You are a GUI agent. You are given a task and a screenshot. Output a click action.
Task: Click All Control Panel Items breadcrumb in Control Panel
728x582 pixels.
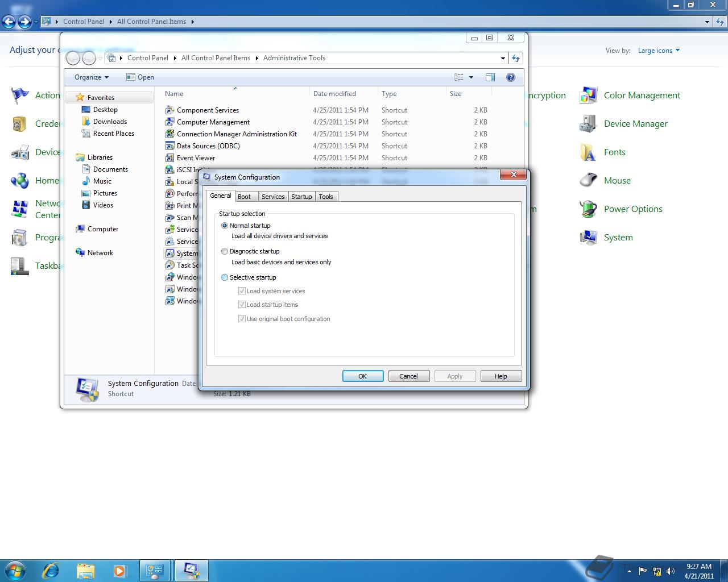[151, 22]
